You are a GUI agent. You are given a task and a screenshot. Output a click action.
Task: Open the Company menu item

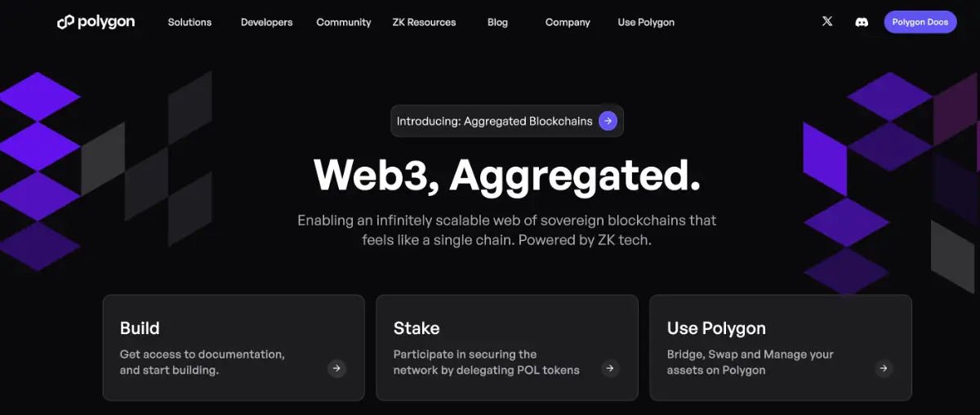coord(568,22)
